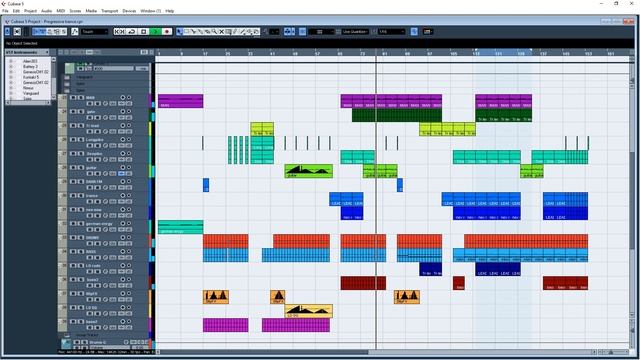Open the Touch automation mode dropdown
Image resolution: width=640 pixels, height=360 pixels.
(95, 31)
